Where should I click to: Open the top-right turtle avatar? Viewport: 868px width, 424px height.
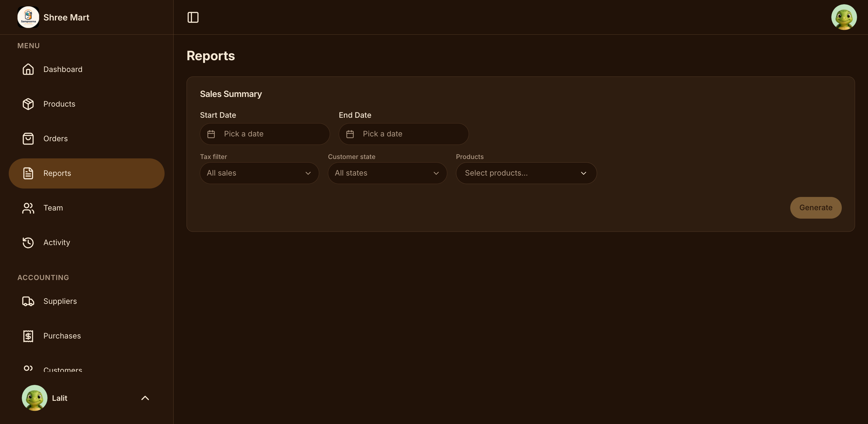point(844,17)
